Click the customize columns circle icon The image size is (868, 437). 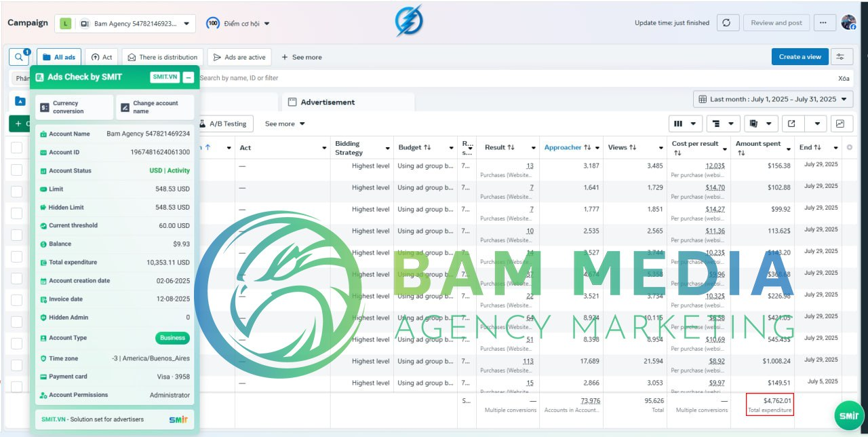tap(850, 147)
